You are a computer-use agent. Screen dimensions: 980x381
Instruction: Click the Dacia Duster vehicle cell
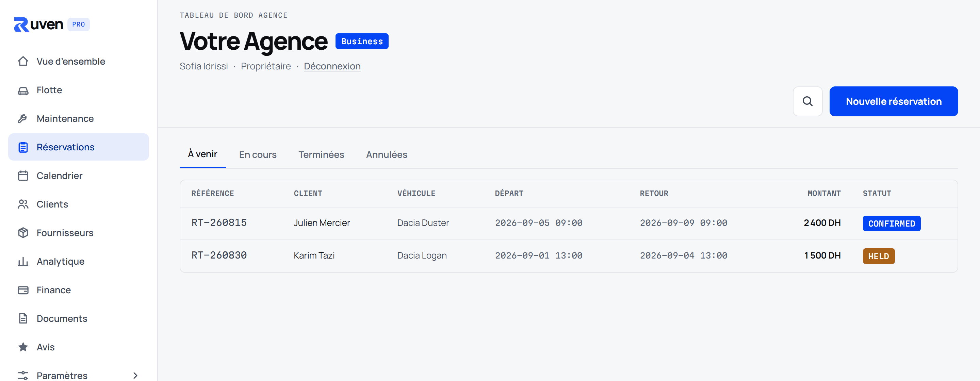tap(423, 223)
